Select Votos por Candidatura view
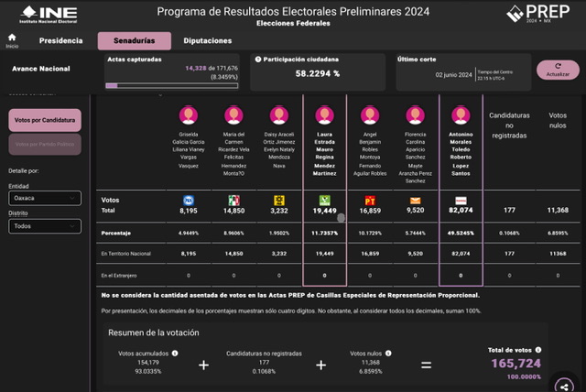 click(x=45, y=120)
